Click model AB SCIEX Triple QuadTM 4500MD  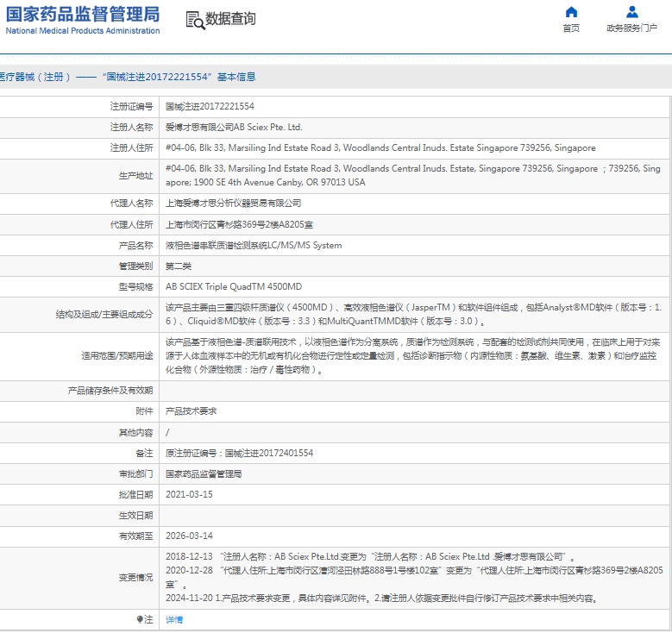click(x=234, y=286)
